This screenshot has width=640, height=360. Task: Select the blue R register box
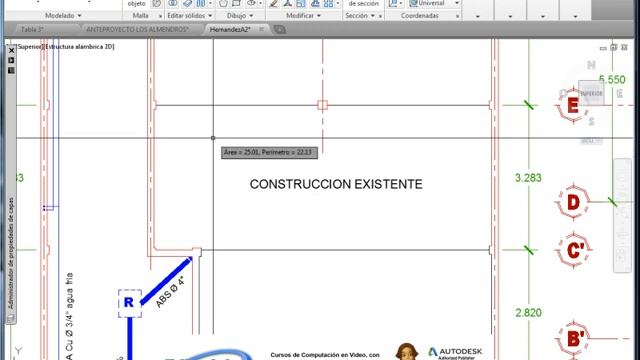click(130, 303)
